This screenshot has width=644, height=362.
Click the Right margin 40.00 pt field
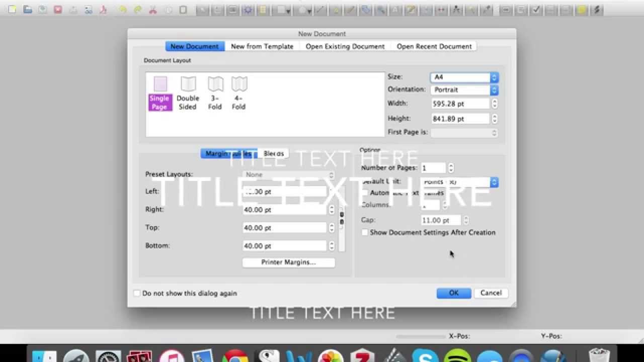click(285, 210)
